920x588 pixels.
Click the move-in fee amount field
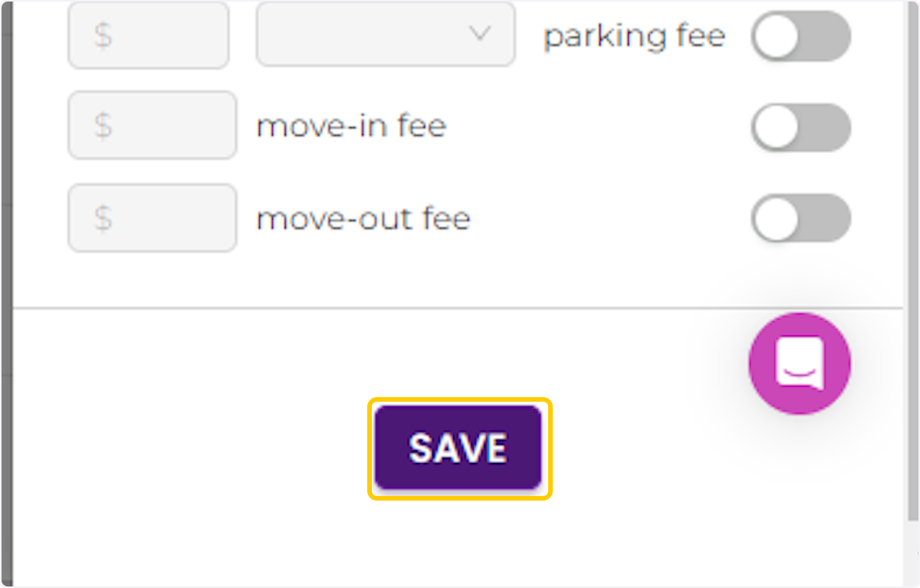pos(151,125)
